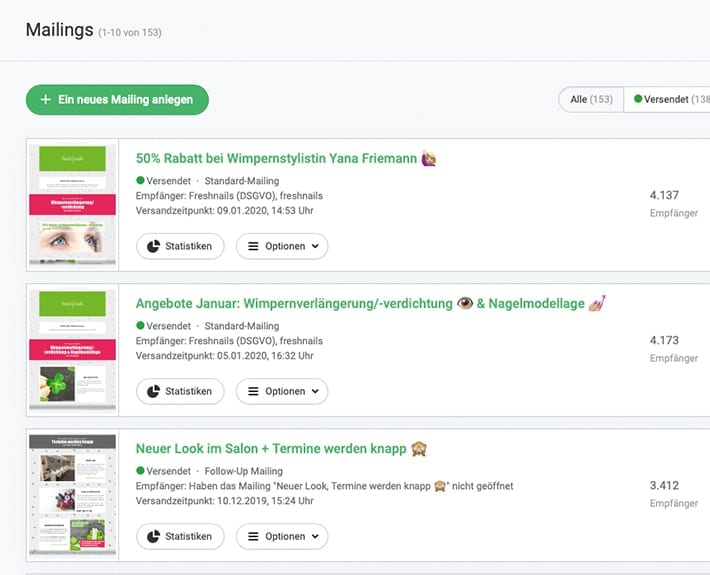Expand Optionen dropdown for 50% Rabatt mailing
This screenshot has height=575, width=710.
pyautogui.click(x=282, y=246)
